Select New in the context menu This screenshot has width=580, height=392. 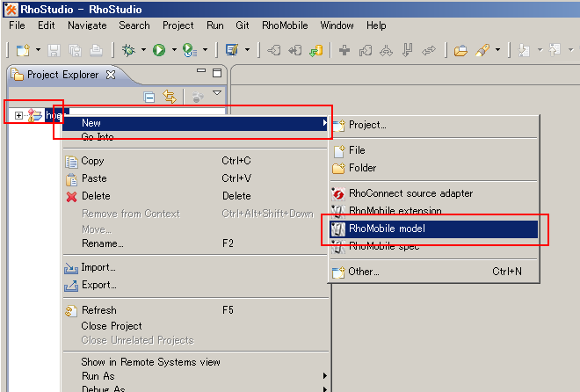pyautogui.click(x=195, y=123)
